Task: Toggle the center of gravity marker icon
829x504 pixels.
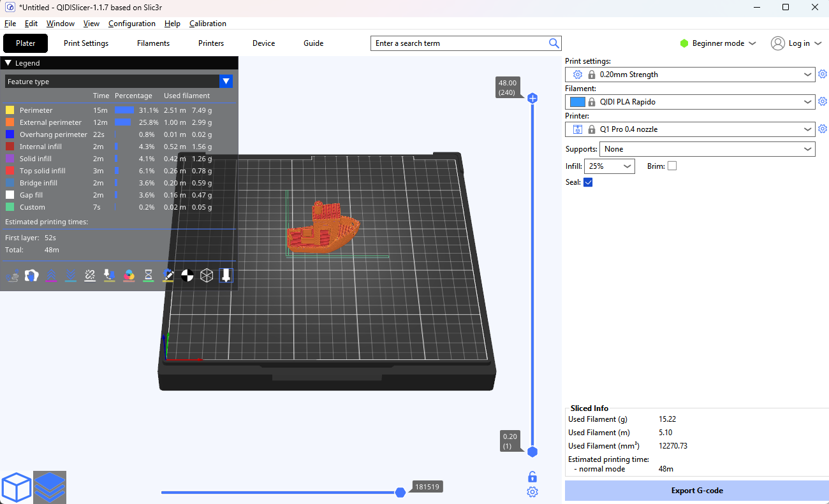Action: (187, 275)
